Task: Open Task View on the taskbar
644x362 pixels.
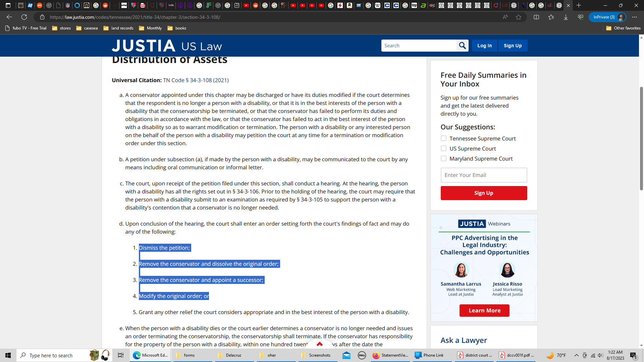Action: tap(121, 355)
